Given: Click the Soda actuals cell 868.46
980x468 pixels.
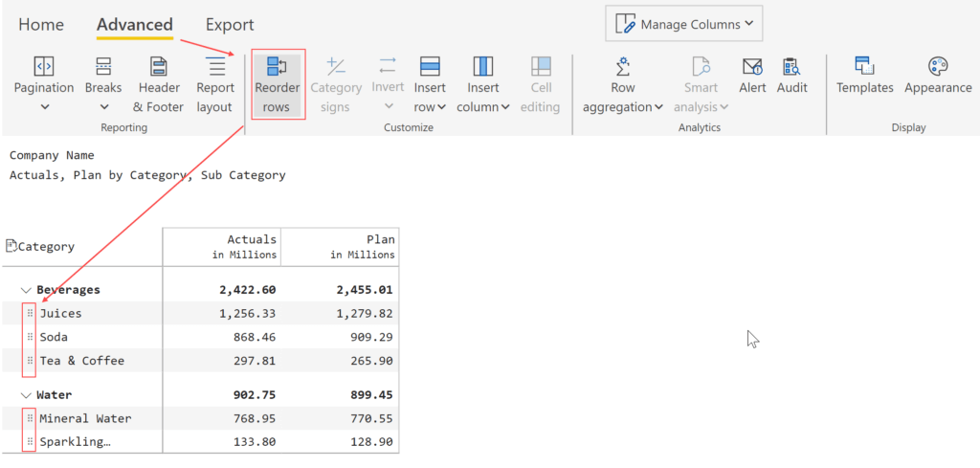Looking at the screenshot, I should pos(255,337).
